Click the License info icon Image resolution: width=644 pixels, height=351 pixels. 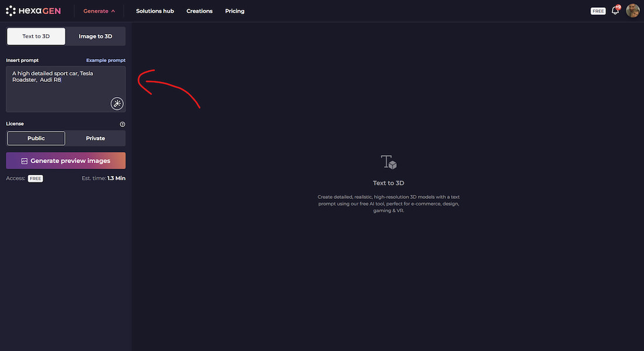(x=122, y=124)
